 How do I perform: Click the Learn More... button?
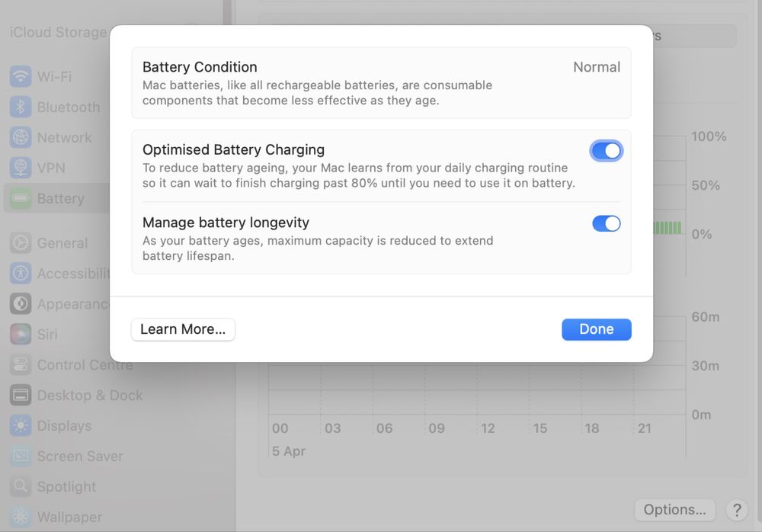(x=183, y=329)
